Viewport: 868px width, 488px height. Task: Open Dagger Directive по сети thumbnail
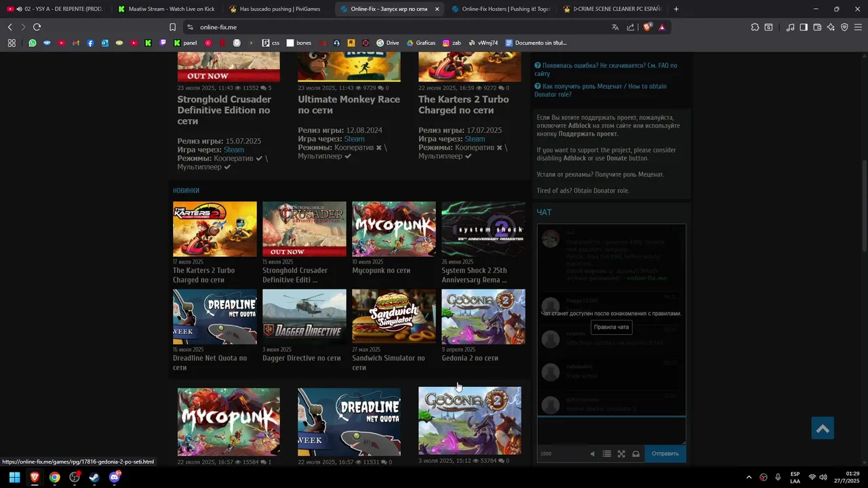[x=304, y=317]
